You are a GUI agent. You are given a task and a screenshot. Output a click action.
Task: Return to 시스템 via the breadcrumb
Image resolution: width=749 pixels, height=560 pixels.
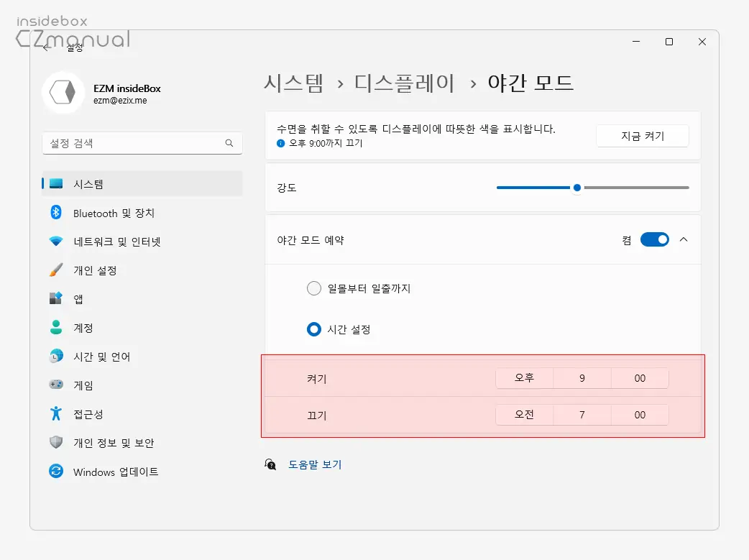point(294,83)
